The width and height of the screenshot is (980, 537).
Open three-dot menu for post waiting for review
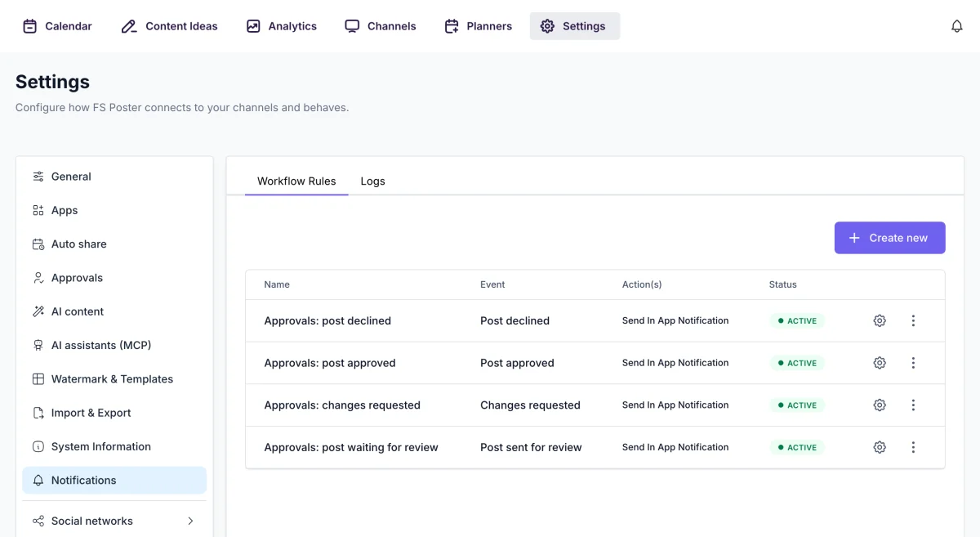tap(913, 447)
